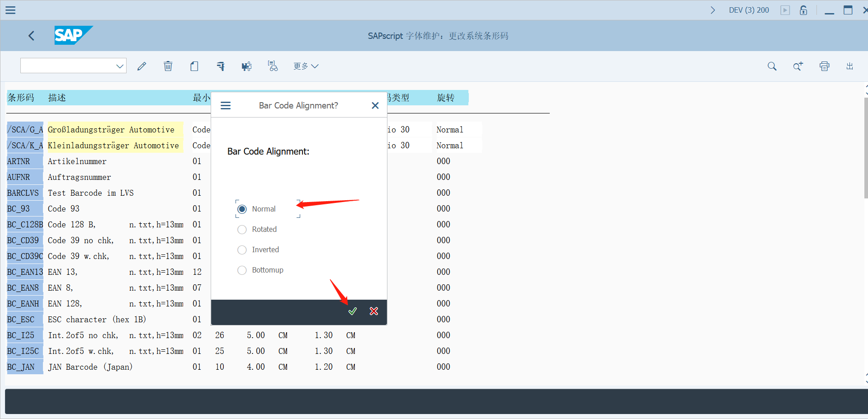
Task: Select the BC_EAN13 barcode row
Action: [25, 272]
